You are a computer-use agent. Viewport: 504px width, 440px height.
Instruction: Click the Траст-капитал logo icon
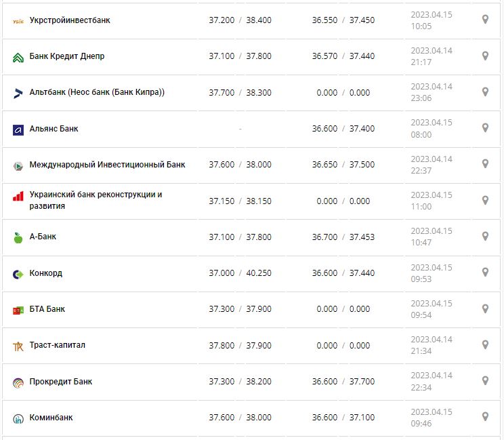pyautogui.click(x=18, y=346)
